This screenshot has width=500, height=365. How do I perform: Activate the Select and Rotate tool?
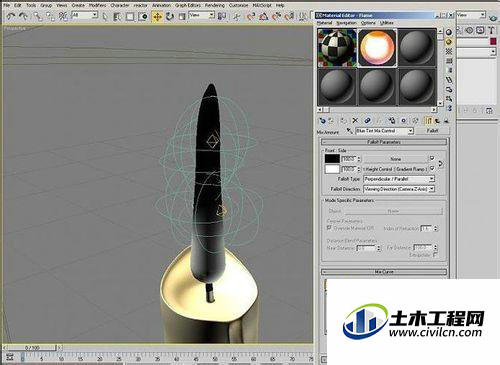point(170,16)
